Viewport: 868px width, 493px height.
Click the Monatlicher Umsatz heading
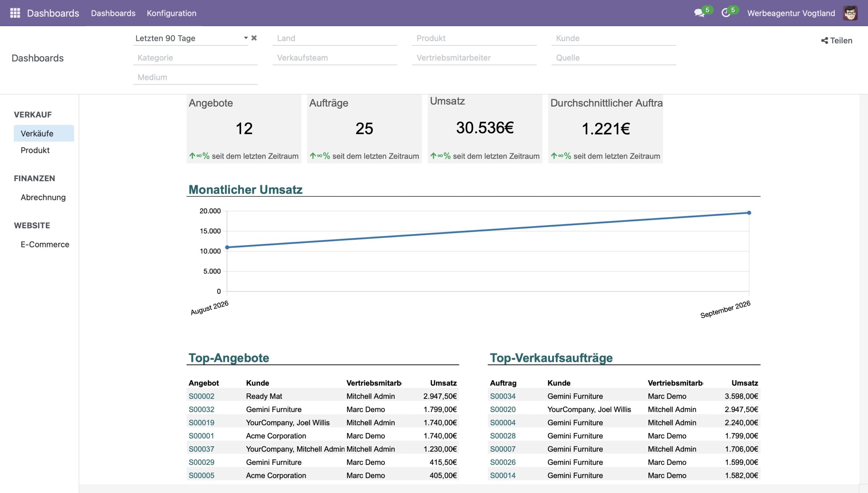(245, 190)
